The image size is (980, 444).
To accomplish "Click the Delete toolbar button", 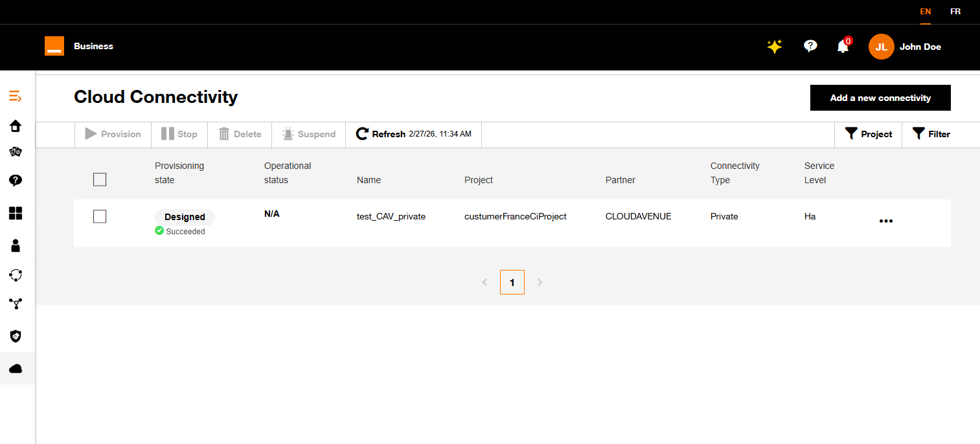I will 240,135.
